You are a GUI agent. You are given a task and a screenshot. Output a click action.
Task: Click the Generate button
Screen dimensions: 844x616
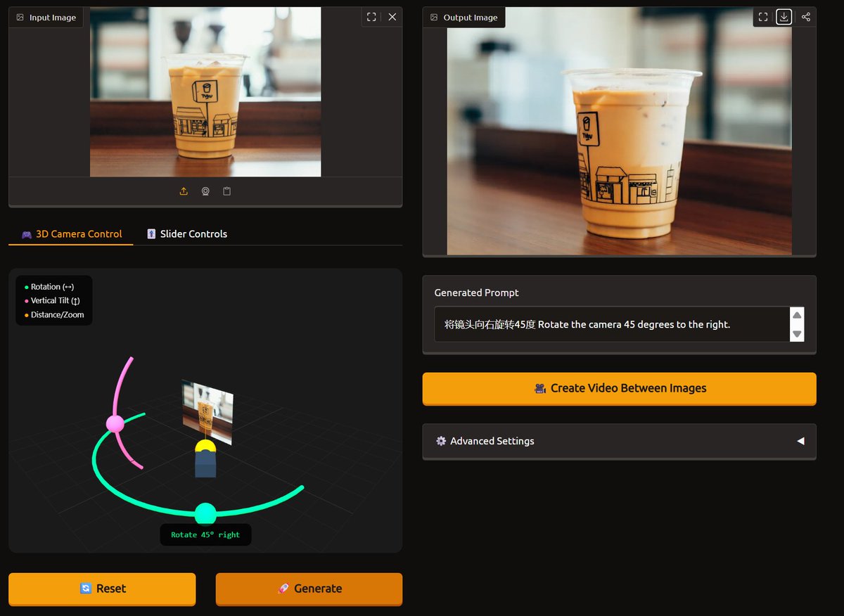click(x=309, y=589)
